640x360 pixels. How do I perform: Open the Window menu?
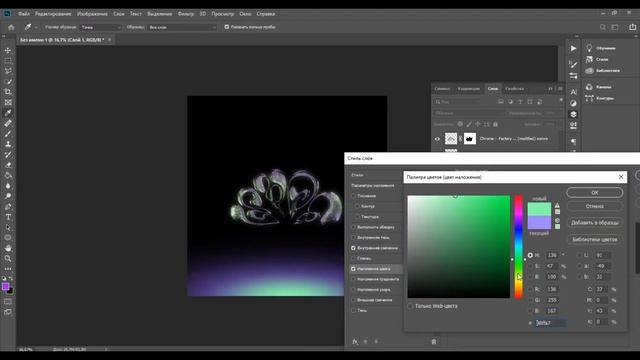click(245, 14)
